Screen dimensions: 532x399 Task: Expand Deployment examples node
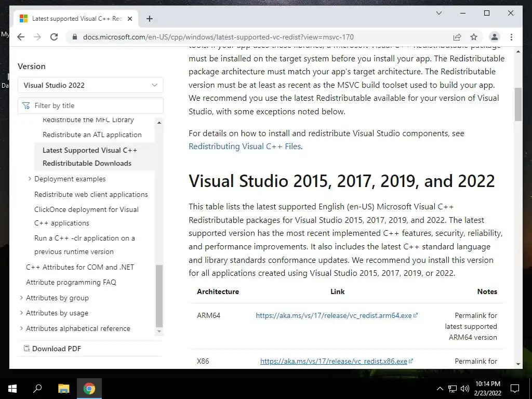pos(30,179)
